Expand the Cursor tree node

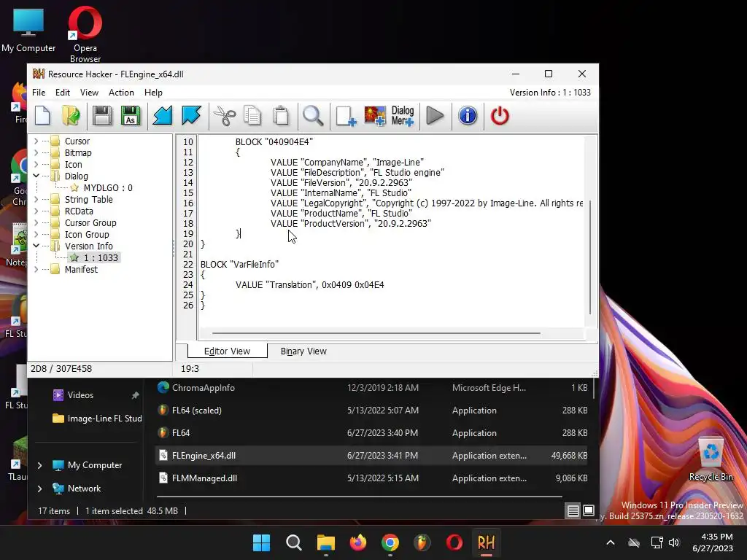coord(36,141)
